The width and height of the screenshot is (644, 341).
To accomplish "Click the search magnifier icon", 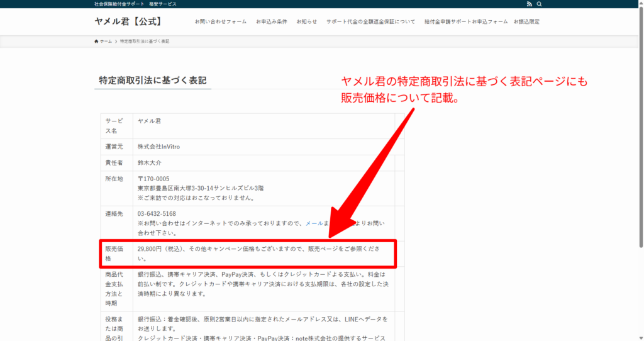I will pyautogui.click(x=539, y=4).
